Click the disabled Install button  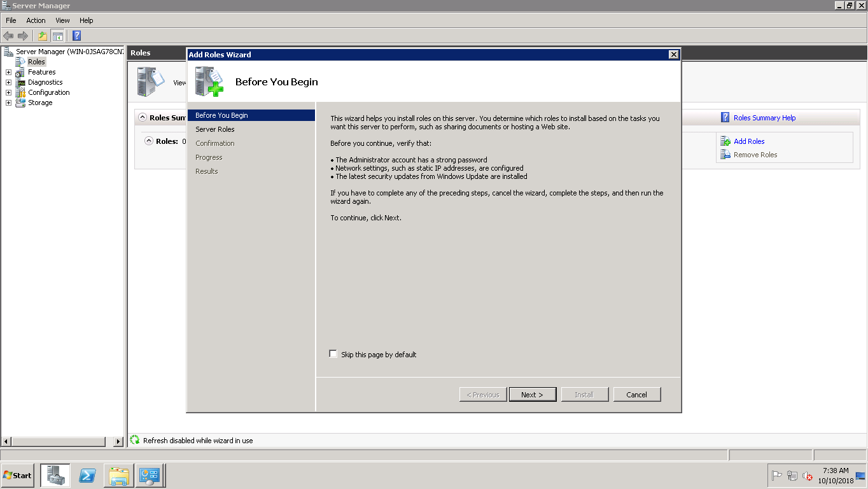click(x=585, y=395)
